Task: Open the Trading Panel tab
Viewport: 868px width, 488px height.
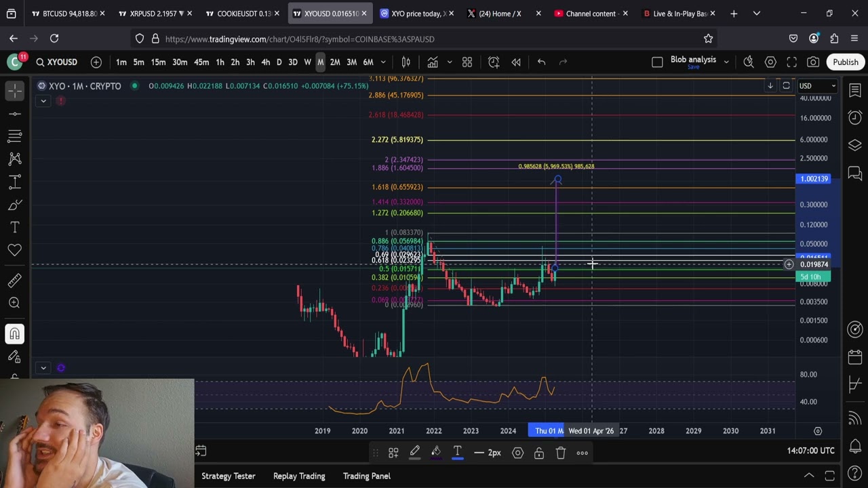Action: tap(367, 476)
